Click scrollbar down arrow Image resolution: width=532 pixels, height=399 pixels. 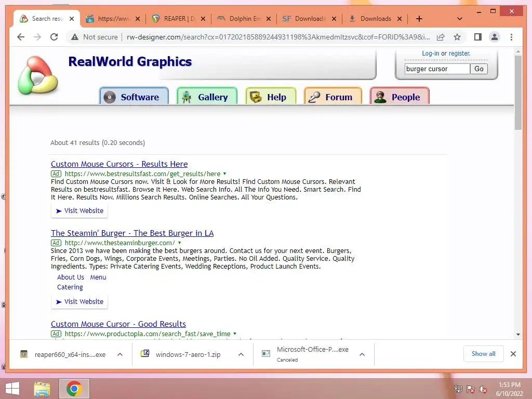pyautogui.click(x=518, y=335)
